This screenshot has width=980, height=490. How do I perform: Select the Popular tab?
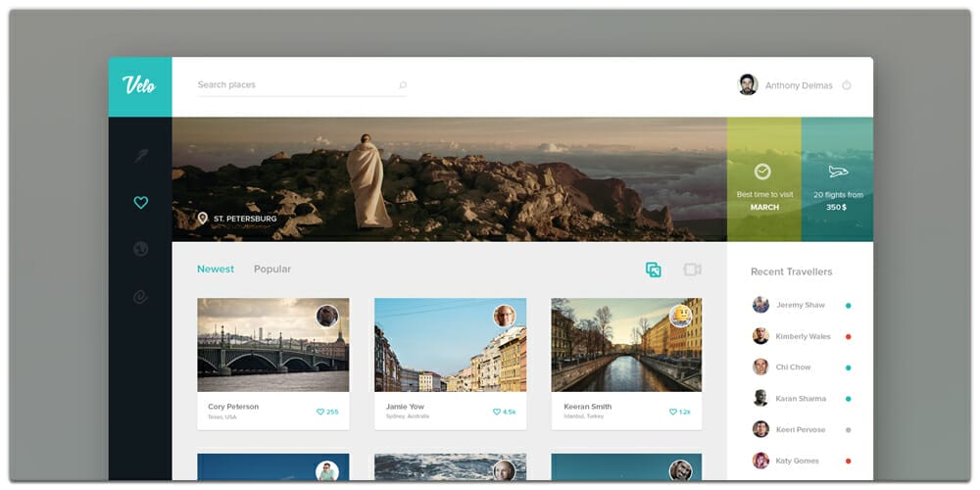click(272, 269)
